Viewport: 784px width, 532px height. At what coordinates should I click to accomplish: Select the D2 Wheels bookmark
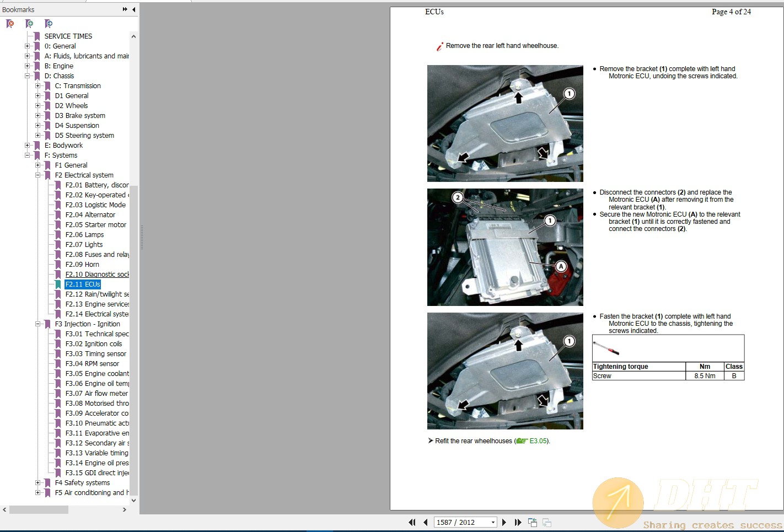point(71,106)
